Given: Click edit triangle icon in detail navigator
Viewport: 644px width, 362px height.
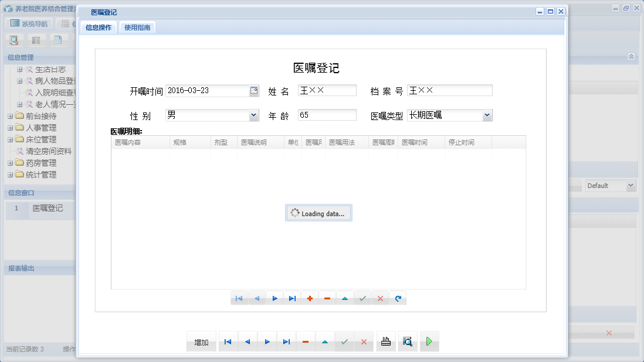Looking at the screenshot, I should click(x=345, y=299).
